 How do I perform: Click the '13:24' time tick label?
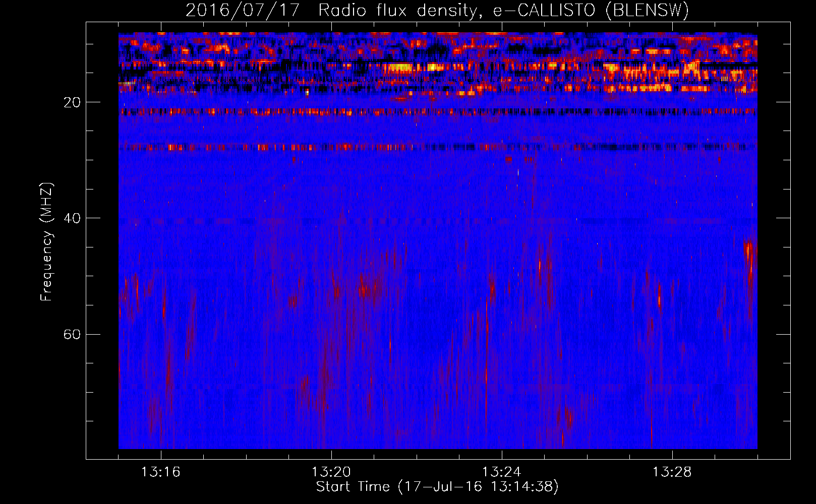tap(502, 472)
